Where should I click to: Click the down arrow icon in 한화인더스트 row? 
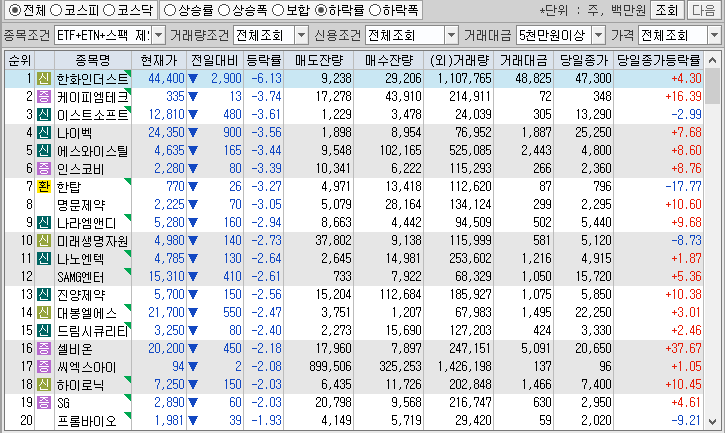click(x=193, y=79)
